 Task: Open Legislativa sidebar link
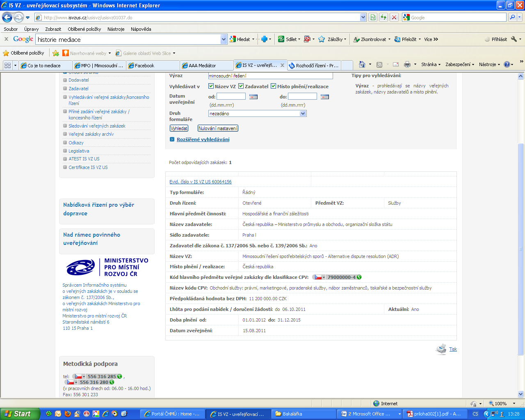click(79, 151)
